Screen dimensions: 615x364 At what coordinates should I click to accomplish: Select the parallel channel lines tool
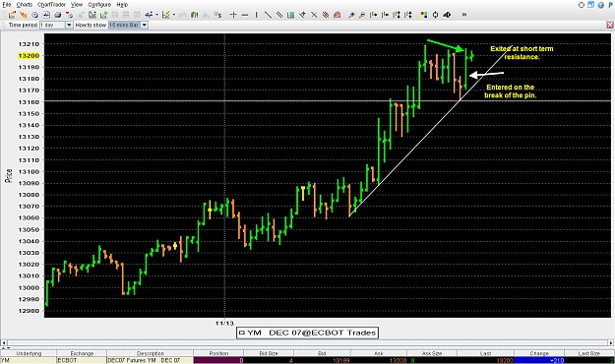coord(279,15)
